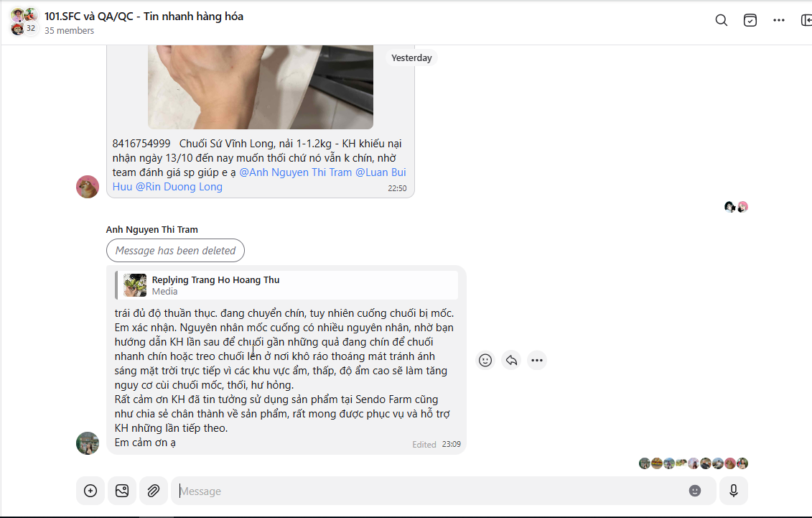This screenshot has height=518, width=812.
Task: Open the image picker icon
Action: pos(122,491)
